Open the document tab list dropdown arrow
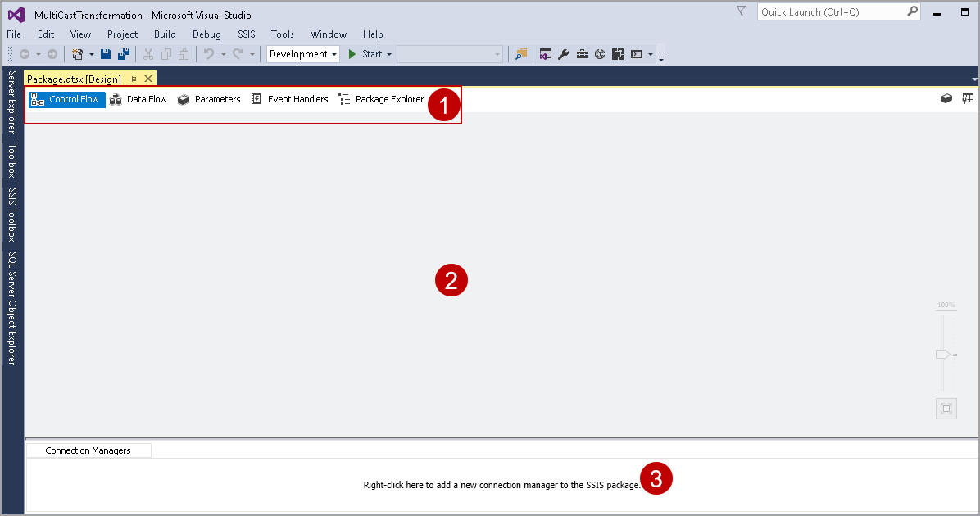 [x=974, y=79]
